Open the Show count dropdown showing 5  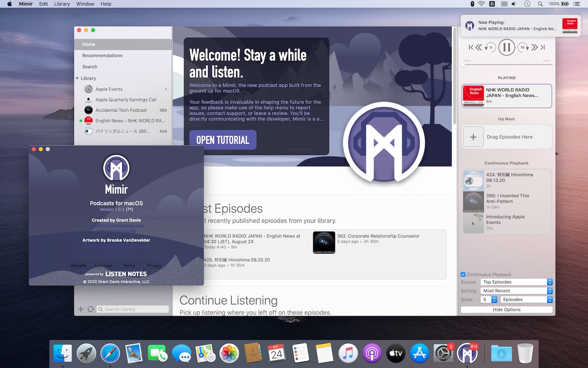point(489,299)
